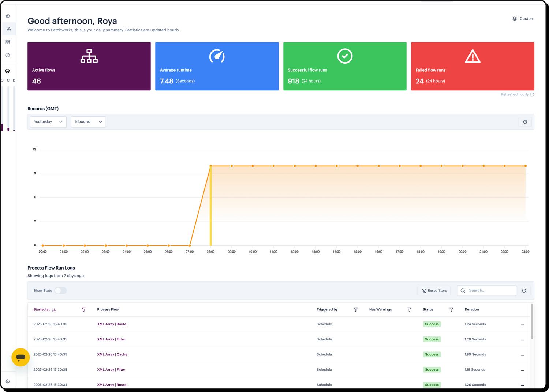Open the Yesterday date range dropdown
This screenshot has height=392, width=549.
tap(48, 122)
